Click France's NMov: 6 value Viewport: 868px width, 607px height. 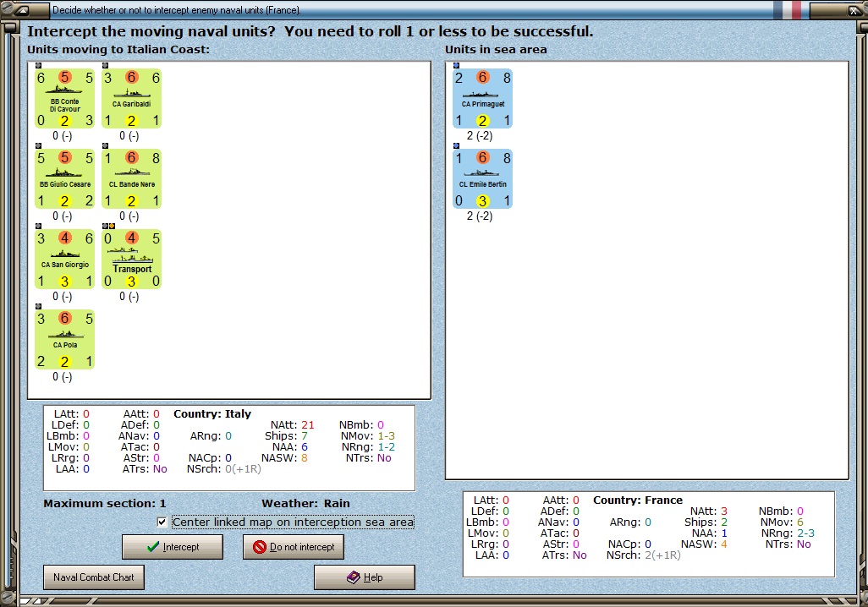(x=799, y=522)
